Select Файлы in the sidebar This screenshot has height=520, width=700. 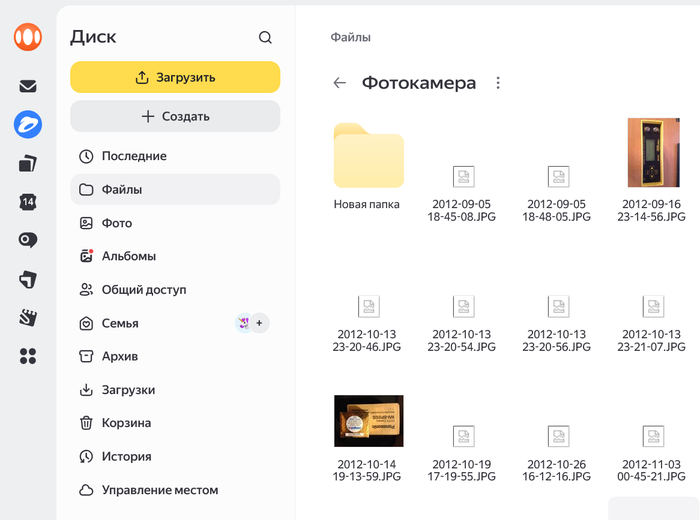tap(175, 190)
